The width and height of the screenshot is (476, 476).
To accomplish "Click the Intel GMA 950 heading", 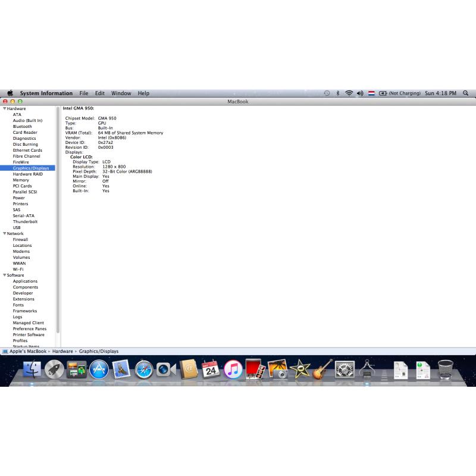I will point(79,108).
